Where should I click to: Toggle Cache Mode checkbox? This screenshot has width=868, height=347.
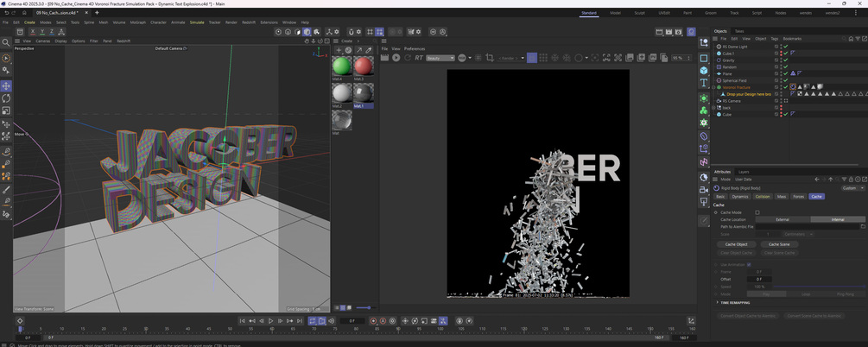pos(757,212)
